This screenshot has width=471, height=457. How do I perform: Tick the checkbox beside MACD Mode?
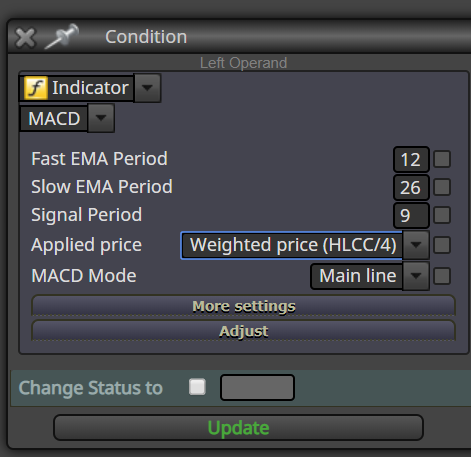(442, 276)
